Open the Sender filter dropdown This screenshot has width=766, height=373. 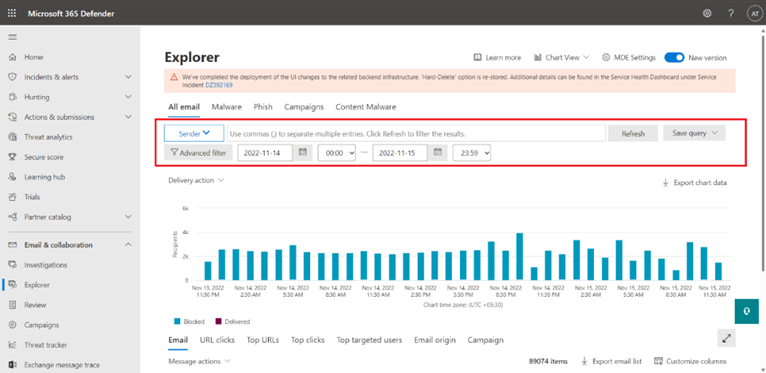tap(194, 133)
